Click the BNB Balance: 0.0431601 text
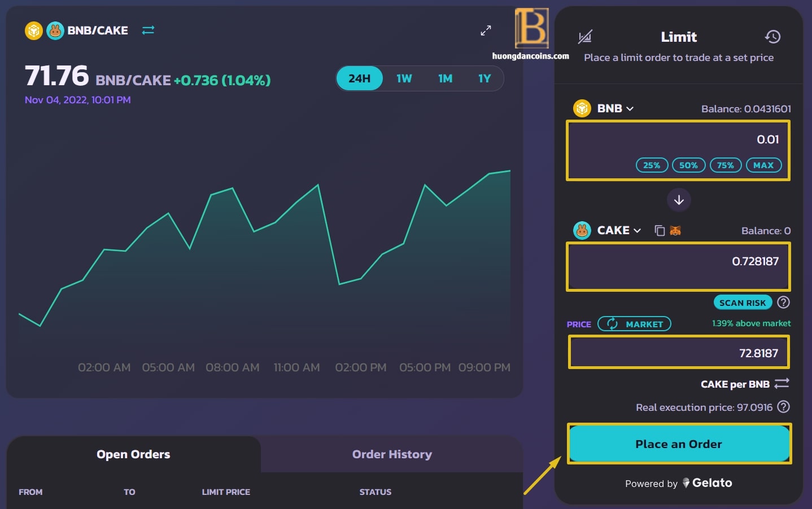 click(x=746, y=109)
